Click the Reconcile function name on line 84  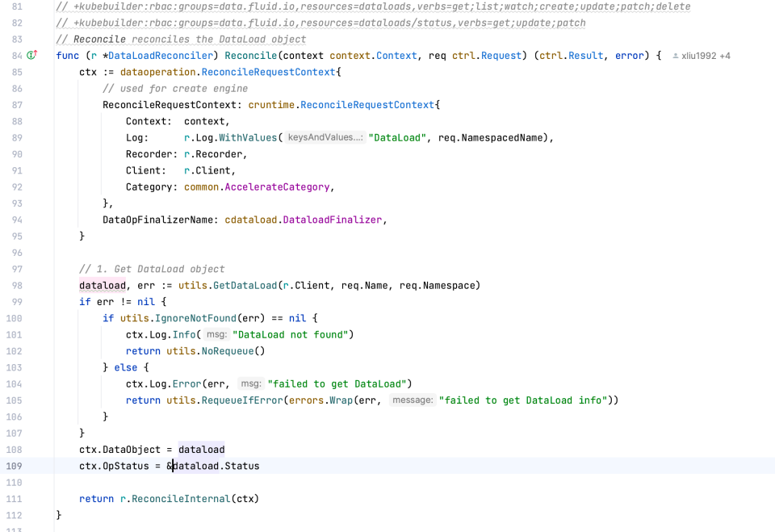click(250, 56)
